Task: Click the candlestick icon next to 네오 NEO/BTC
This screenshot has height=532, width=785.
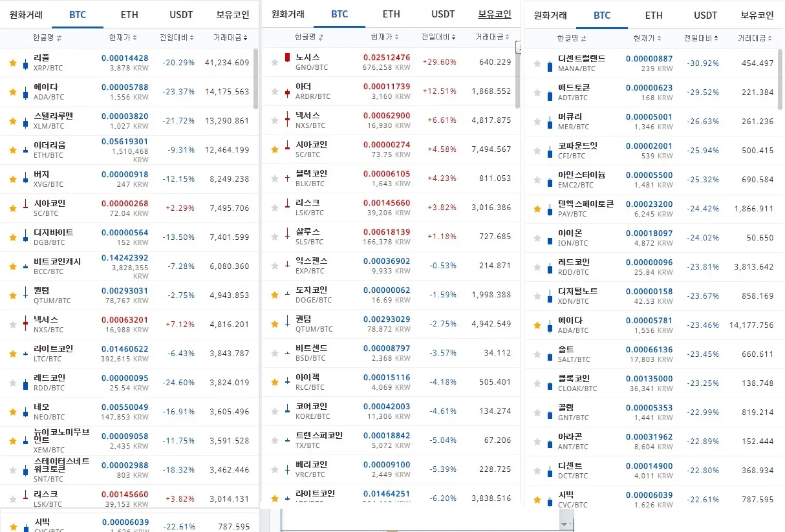Action: click(x=25, y=412)
